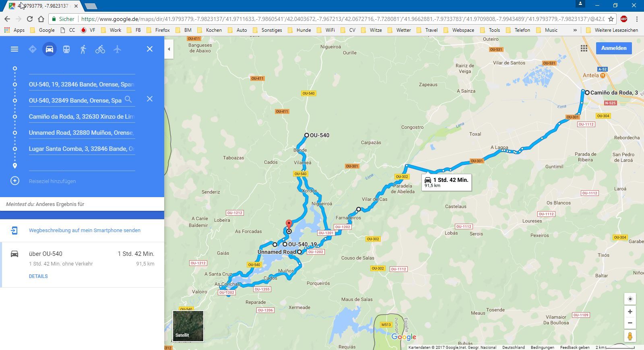The image size is (644, 350).
Task: Click the 1 Std. 42 Min. route label
Action: 446,182
